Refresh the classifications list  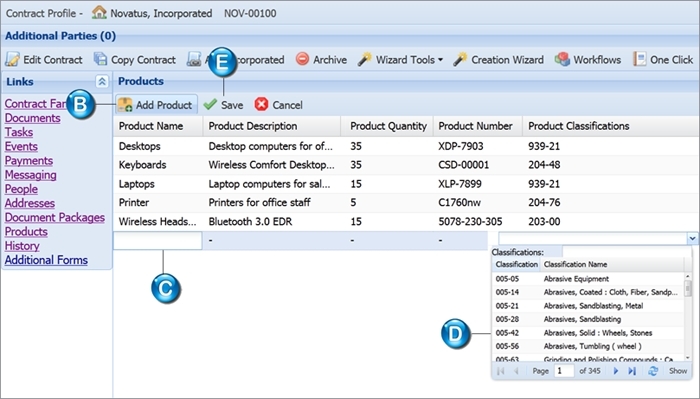[x=653, y=371]
